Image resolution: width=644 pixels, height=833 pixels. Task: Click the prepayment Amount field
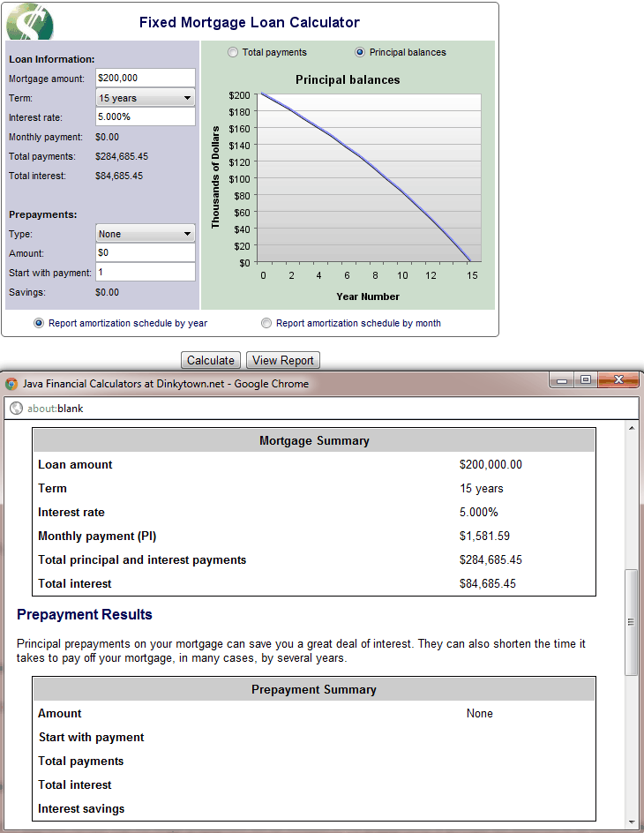(x=146, y=253)
